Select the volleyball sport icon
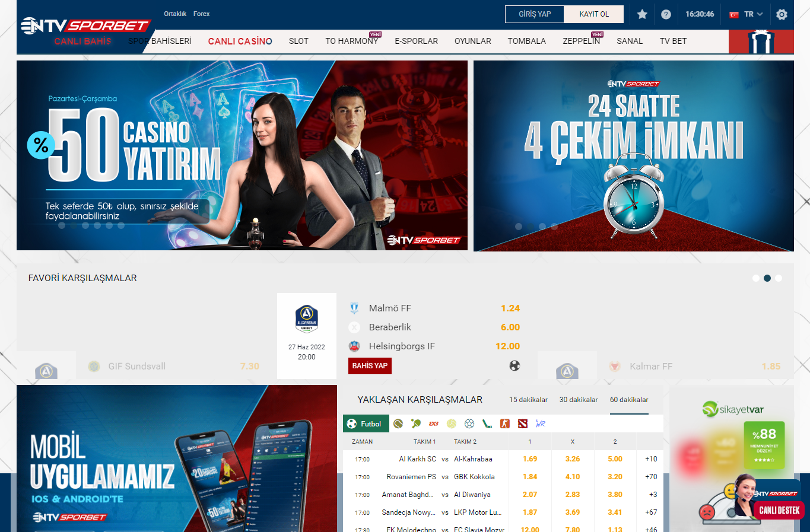 tap(452, 423)
